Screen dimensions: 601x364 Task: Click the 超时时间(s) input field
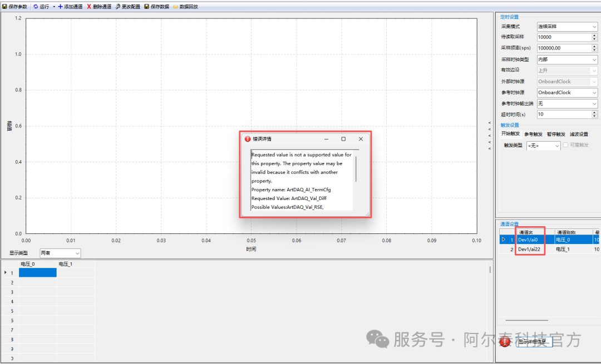click(564, 114)
